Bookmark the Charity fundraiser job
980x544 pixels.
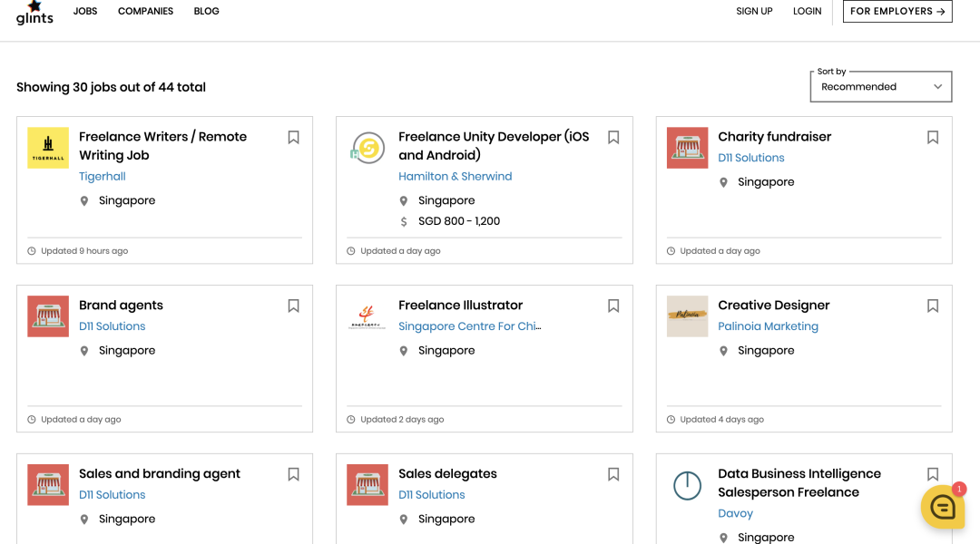point(933,138)
